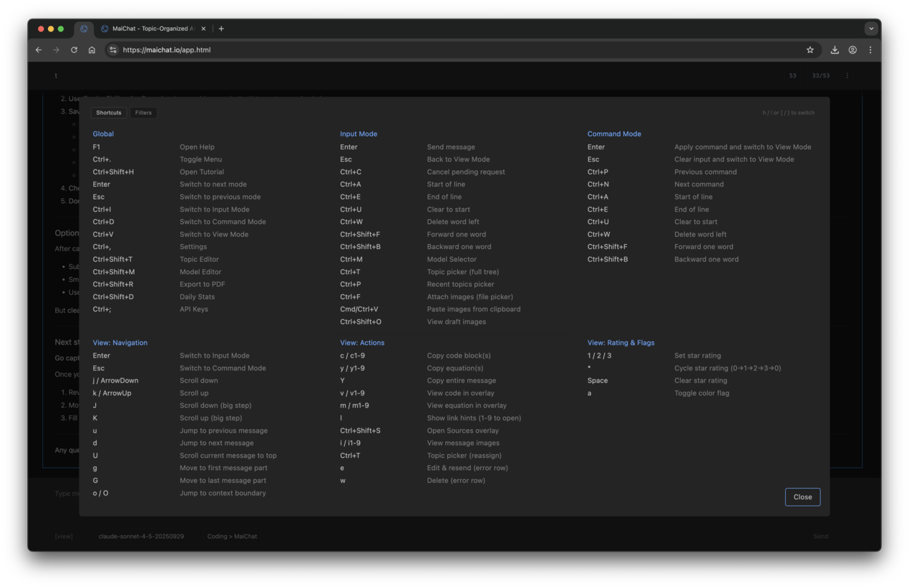Close the shortcuts overlay
Screen dimensions: 909x588
pos(802,496)
